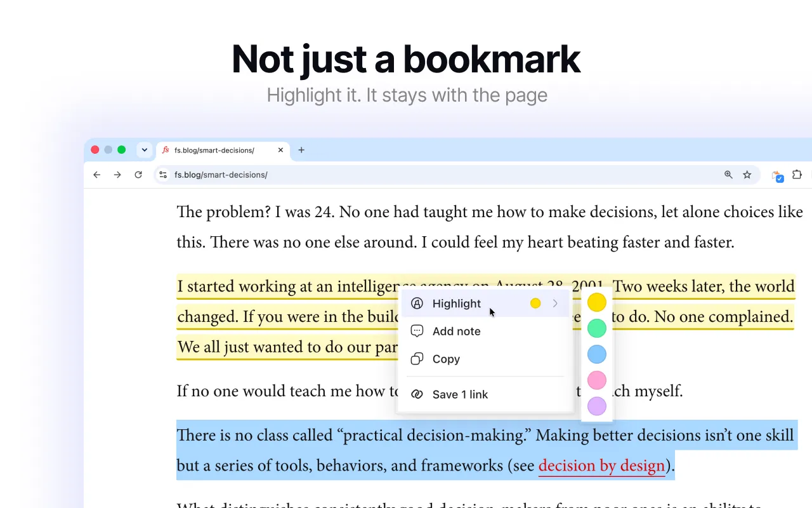Viewport: 812px width, 508px height.
Task: Open the 'decision by design' link
Action: (601, 465)
